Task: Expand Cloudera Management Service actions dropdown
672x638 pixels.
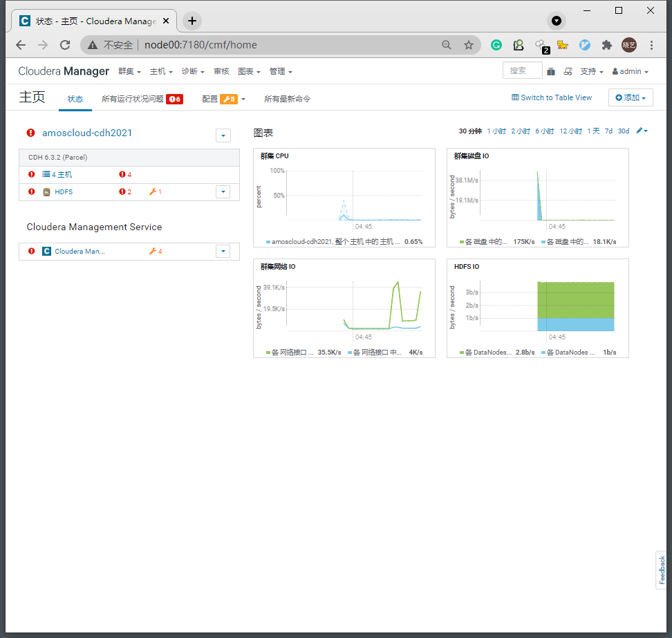Action: click(223, 252)
